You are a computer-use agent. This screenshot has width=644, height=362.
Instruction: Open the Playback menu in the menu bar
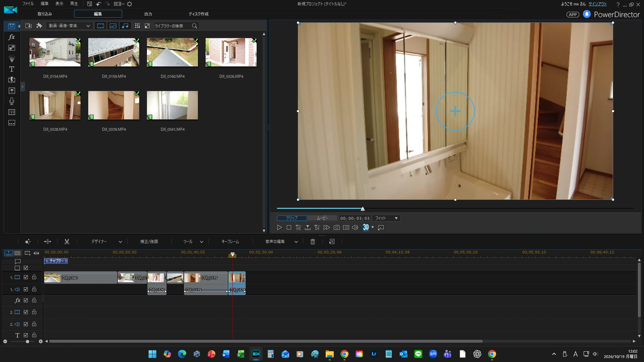click(x=74, y=4)
